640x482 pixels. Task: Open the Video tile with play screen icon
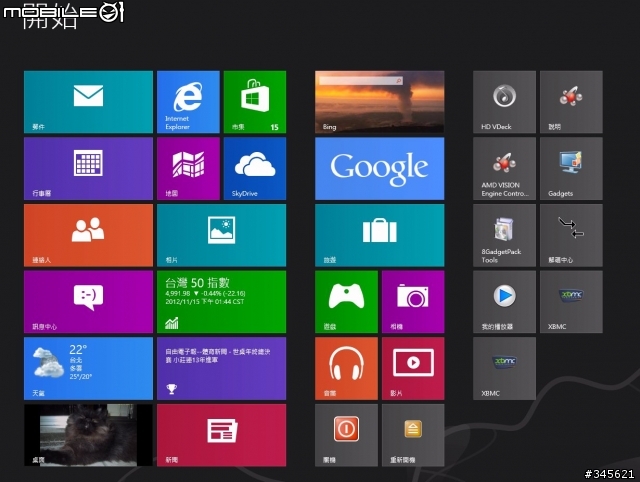[x=413, y=369]
